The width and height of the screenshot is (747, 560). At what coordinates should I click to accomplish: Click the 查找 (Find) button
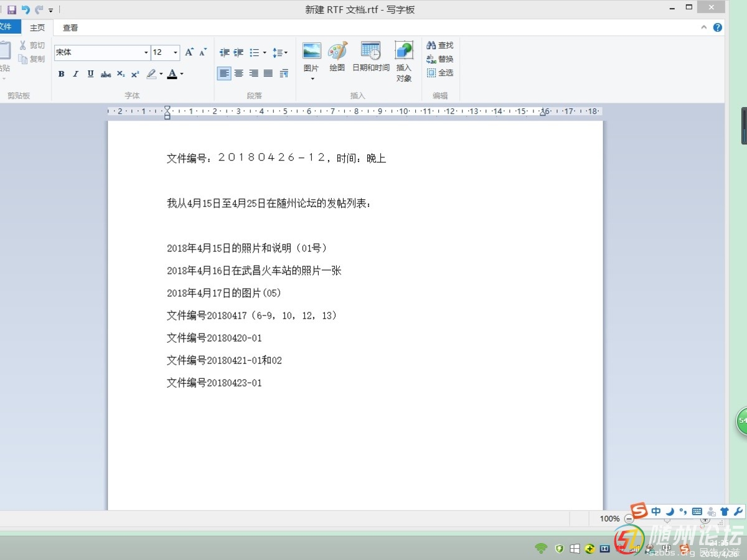click(x=439, y=45)
